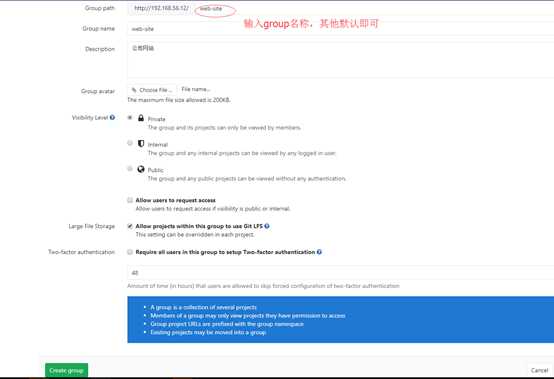Click the two-factor grace period field showing 48
554x379 pixels.
pyautogui.click(x=341, y=273)
